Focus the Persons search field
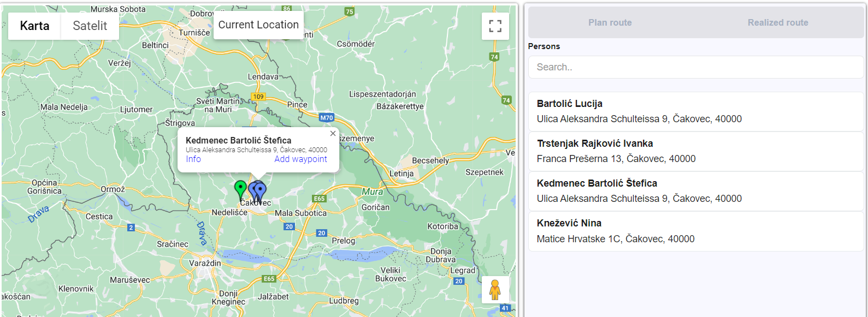The width and height of the screenshot is (868, 317). [x=695, y=67]
